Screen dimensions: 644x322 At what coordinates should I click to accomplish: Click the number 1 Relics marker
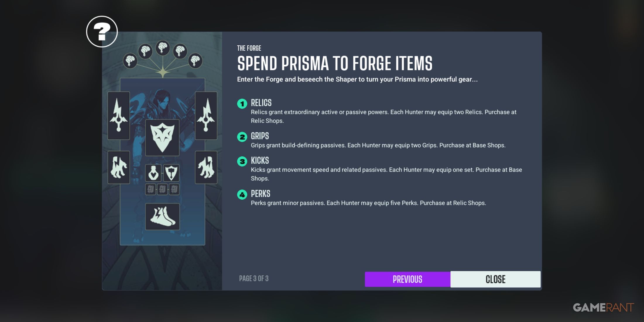tap(242, 104)
